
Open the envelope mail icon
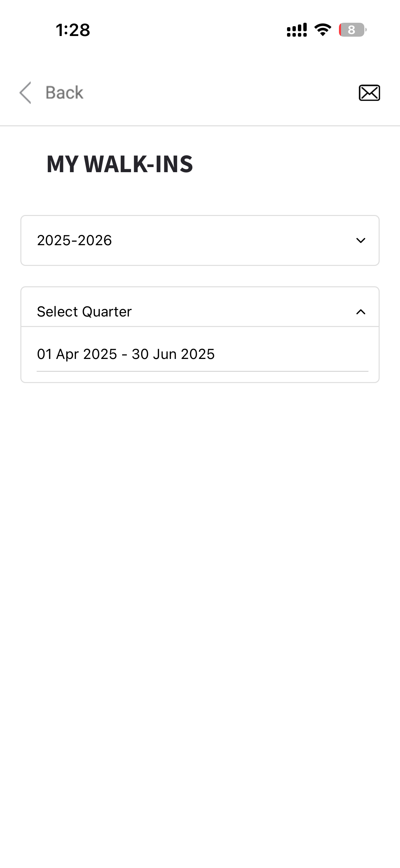369,93
